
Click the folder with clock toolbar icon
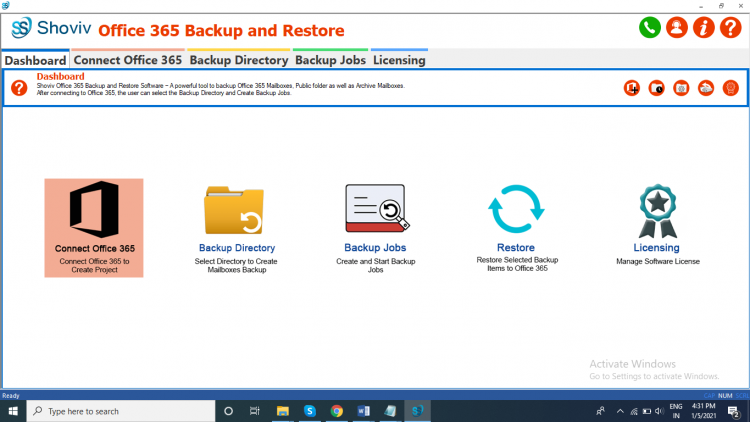pos(657,88)
